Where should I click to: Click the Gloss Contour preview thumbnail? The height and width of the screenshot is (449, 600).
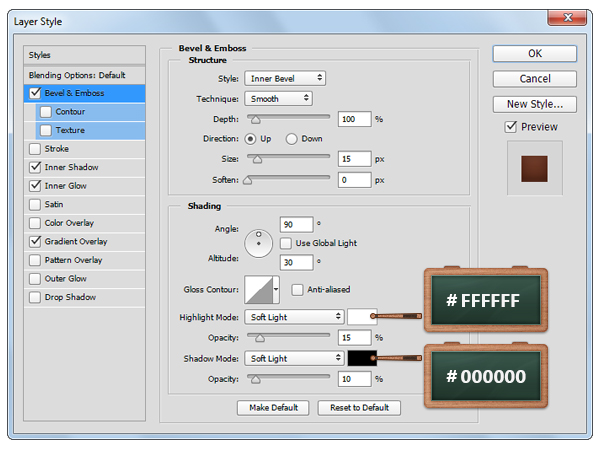click(257, 289)
